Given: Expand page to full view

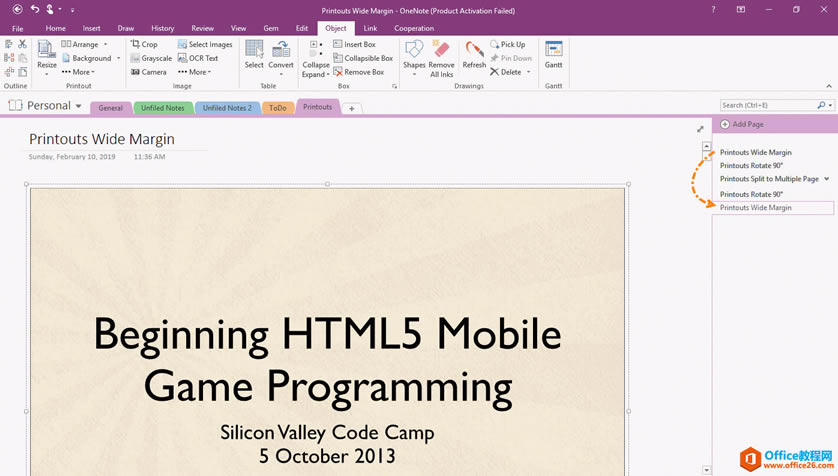Looking at the screenshot, I should [x=700, y=129].
